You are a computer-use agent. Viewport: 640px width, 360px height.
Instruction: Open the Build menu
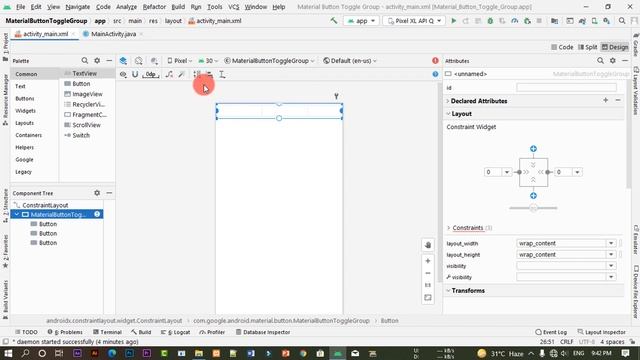[178, 7]
